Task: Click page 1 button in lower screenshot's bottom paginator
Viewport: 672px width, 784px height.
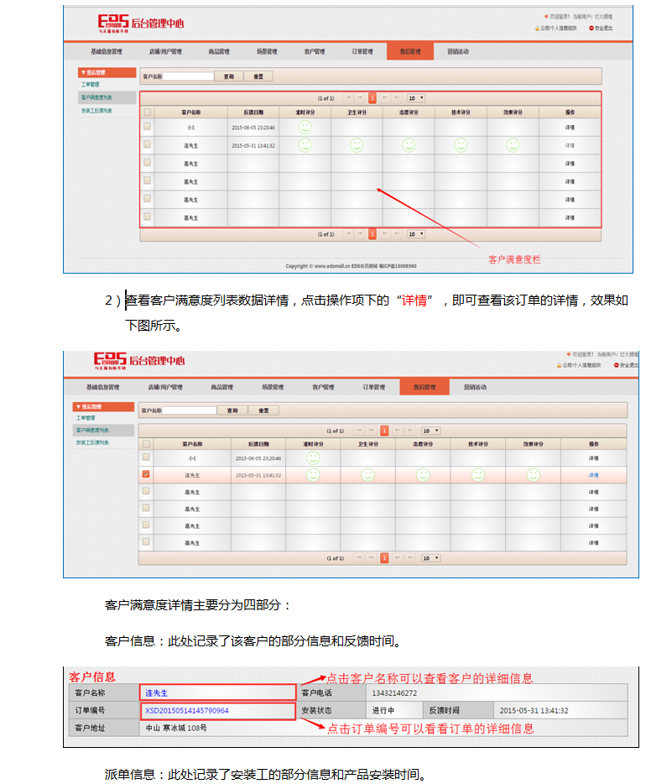Action: point(384,558)
